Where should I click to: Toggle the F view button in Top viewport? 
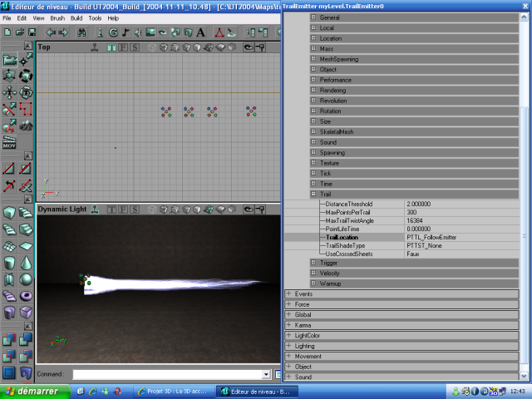(x=122, y=47)
